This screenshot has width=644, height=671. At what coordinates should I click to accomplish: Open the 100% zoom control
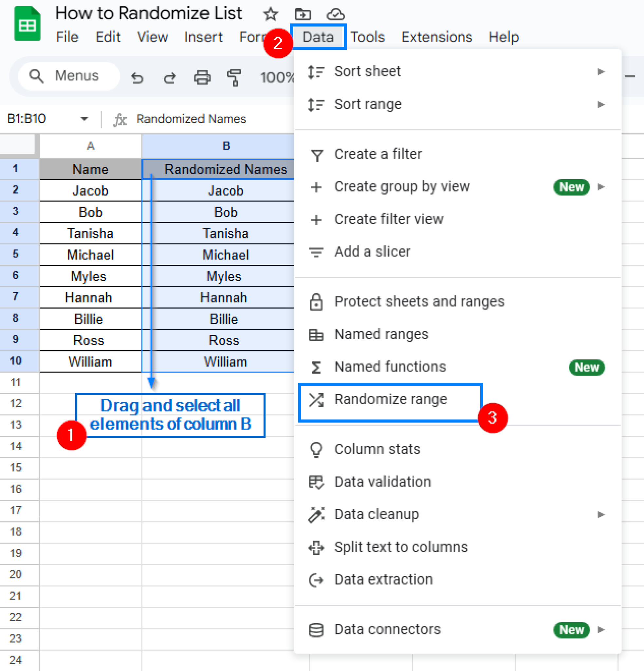[278, 77]
